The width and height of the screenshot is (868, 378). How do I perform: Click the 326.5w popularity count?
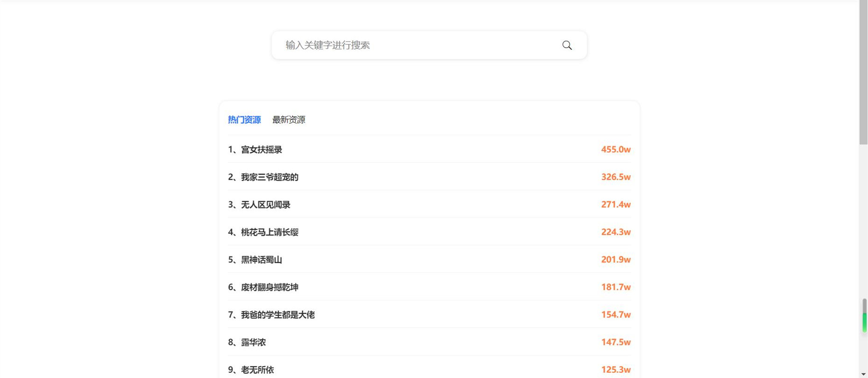coord(616,177)
